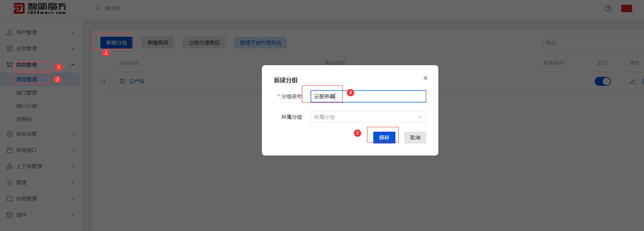Expand the 站务管理 menu chevron
644x231 pixels.
click(73, 199)
